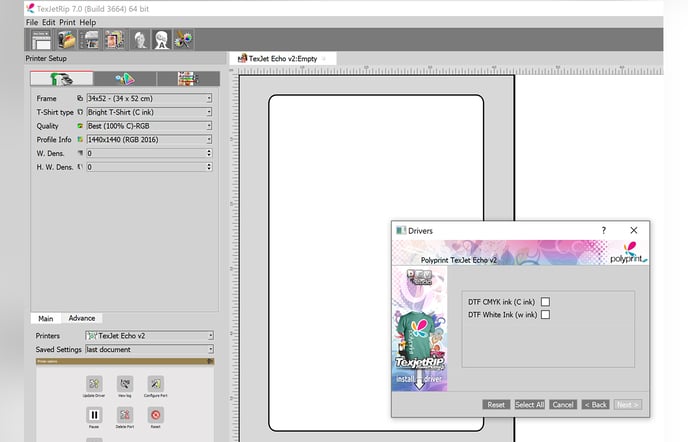Click the Cancel button in Drivers dialog
The image size is (688, 442).
pyautogui.click(x=563, y=405)
